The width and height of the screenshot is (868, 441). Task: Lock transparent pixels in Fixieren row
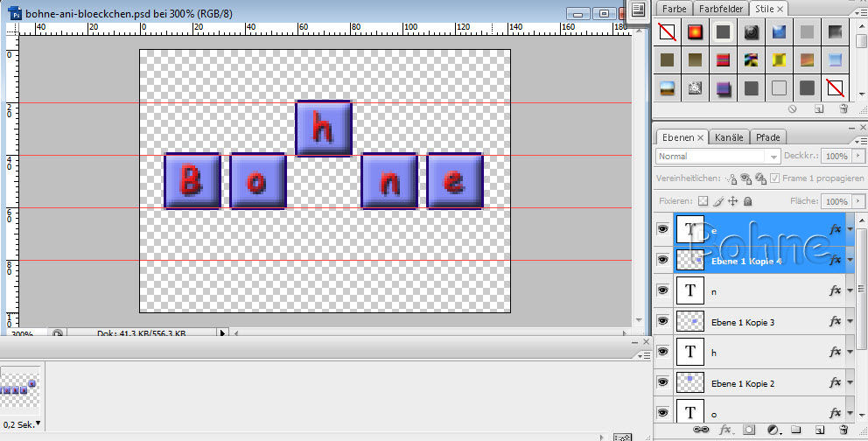pos(702,201)
